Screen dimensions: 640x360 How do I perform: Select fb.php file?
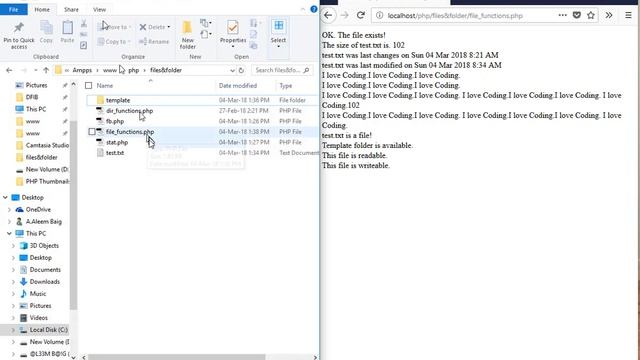pyautogui.click(x=115, y=122)
